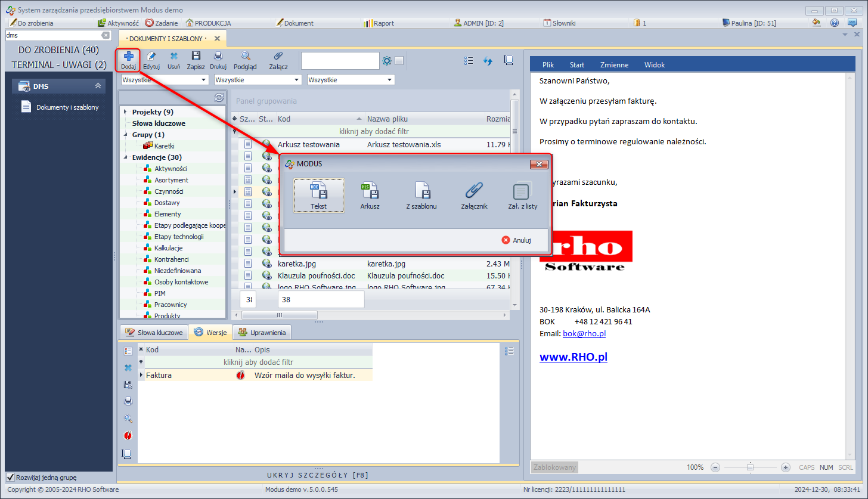
Task: Click the Zapisz save icon
Action: click(196, 60)
